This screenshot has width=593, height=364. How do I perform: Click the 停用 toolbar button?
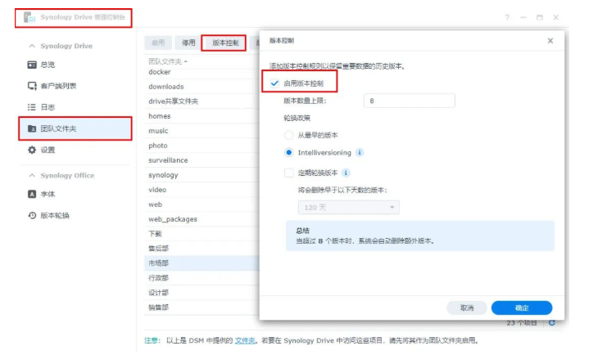point(188,43)
